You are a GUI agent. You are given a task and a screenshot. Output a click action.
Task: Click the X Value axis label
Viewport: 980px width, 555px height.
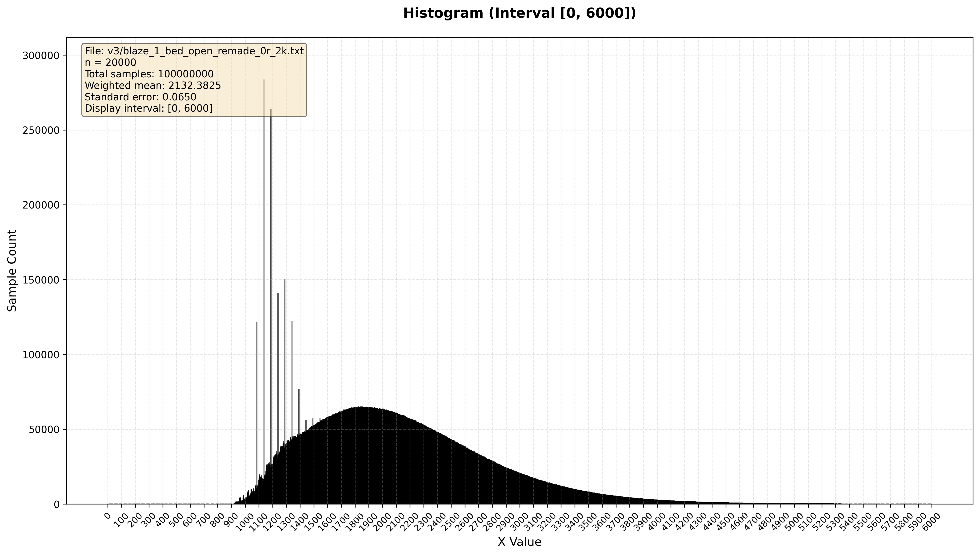[519, 542]
